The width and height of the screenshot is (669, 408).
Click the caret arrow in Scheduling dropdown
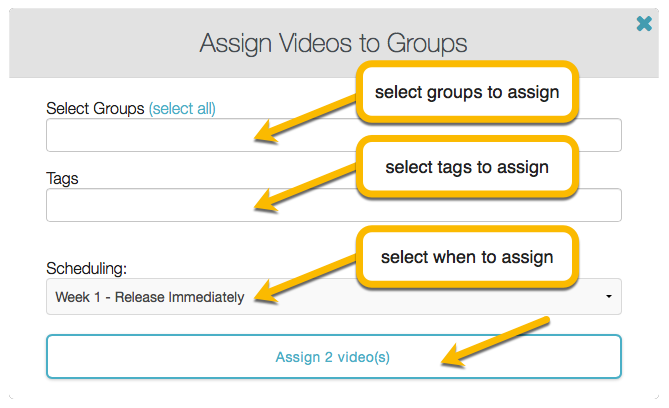point(609,296)
